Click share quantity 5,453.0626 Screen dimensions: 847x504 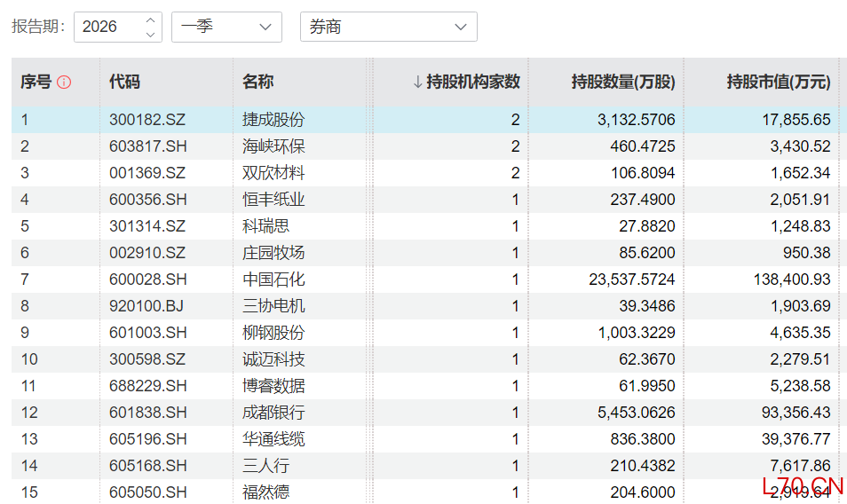coord(636,413)
